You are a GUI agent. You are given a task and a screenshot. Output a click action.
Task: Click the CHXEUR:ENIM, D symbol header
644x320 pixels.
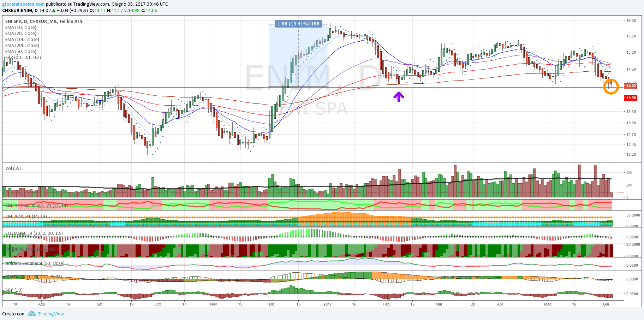pyautogui.click(x=20, y=10)
